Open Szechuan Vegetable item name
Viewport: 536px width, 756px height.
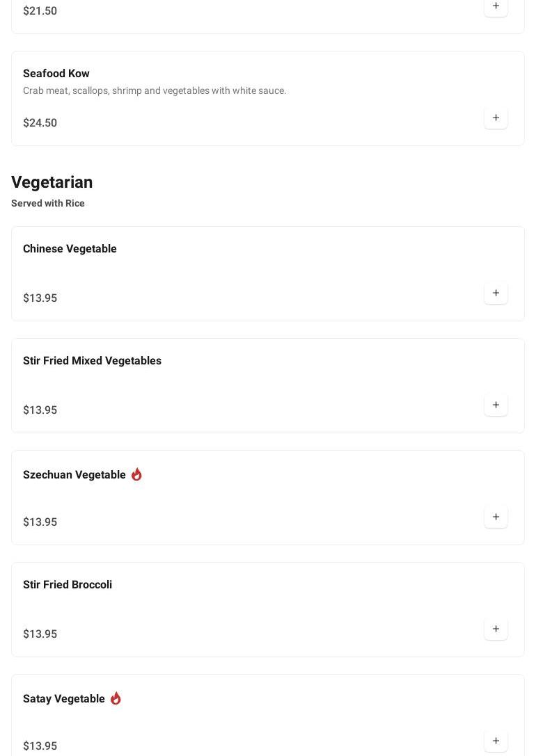(x=74, y=474)
